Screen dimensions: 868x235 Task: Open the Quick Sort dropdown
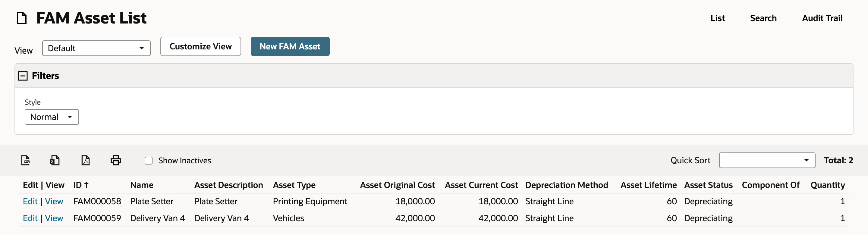pyautogui.click(x=767, y=160)
